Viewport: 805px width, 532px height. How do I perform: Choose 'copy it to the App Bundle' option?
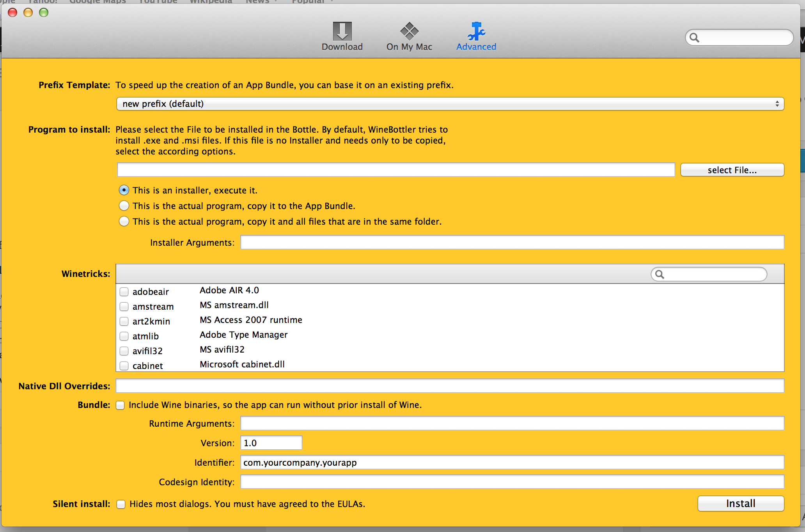pyautogui.click(x=124, y=206)
